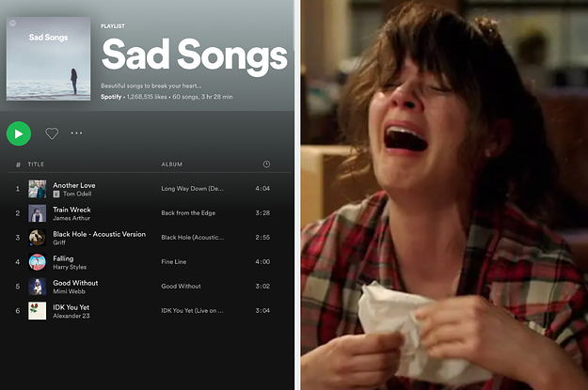
Task: Click the Spotify owner name link
Action: (x=111, y=97)
